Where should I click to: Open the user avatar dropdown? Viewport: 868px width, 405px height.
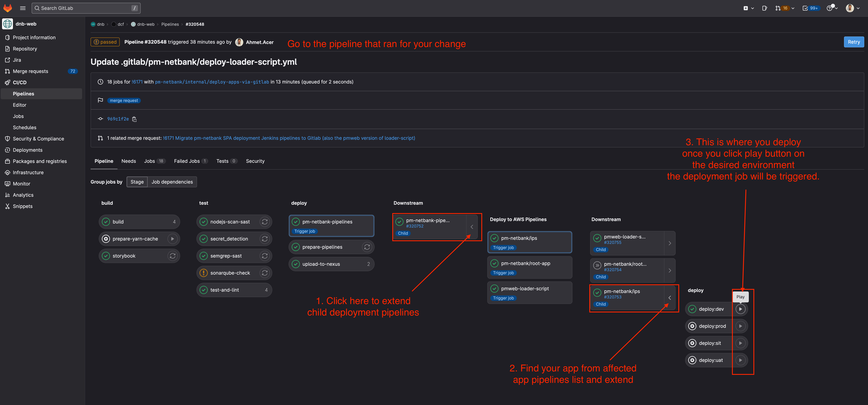(853, 8)
